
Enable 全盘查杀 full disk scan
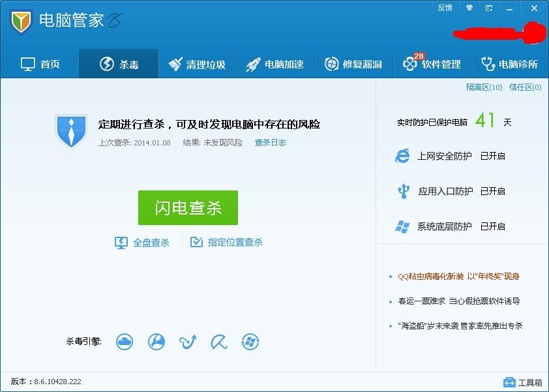(142, 241)
